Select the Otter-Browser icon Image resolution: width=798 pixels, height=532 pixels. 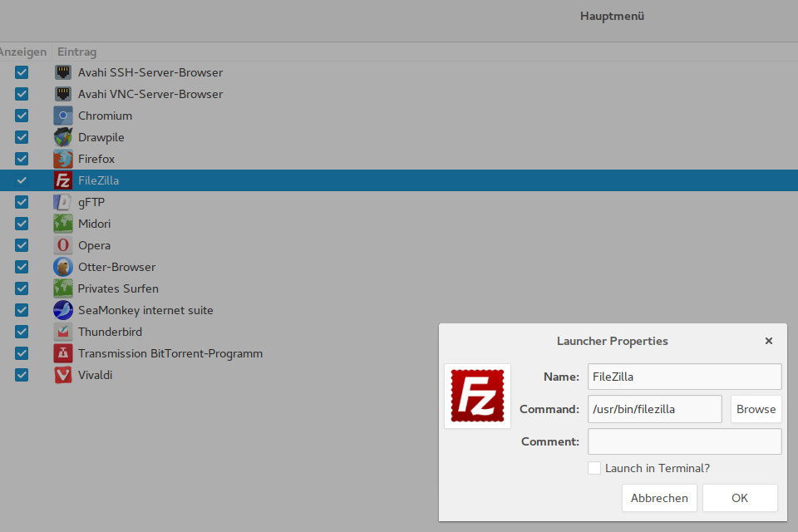pos(63,267)
